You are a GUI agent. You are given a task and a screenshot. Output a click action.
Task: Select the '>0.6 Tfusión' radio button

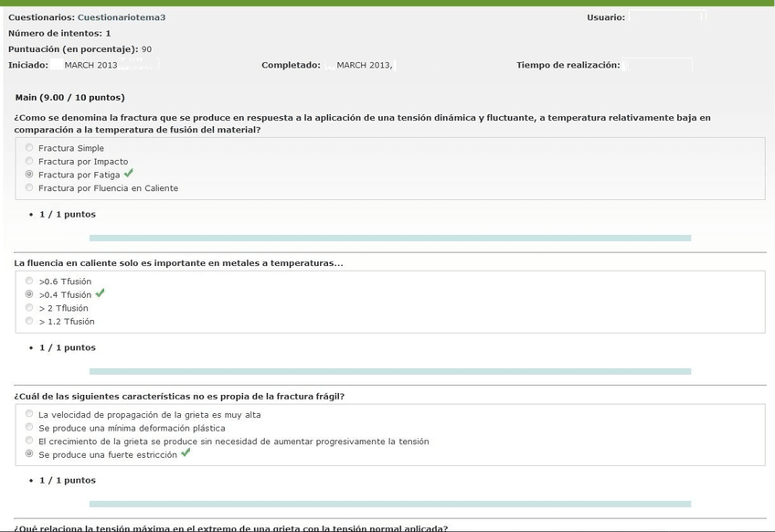coord(30,282)
